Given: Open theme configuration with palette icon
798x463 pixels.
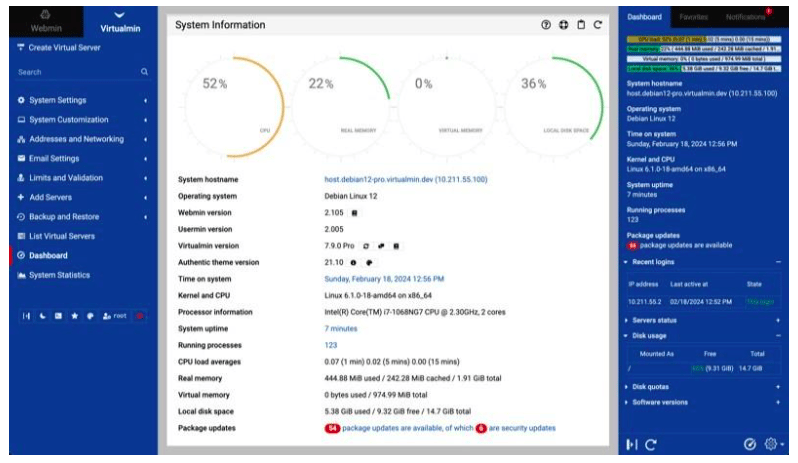Looking at the screenshot, I should (x=90, y=316).
